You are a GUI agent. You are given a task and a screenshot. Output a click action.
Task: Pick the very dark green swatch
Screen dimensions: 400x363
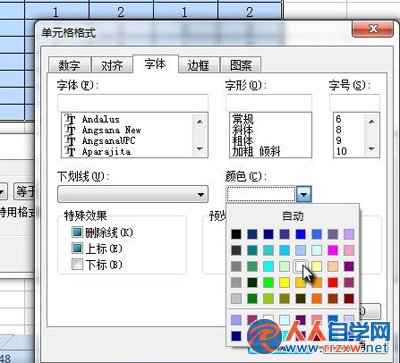(x=252, y=283)
